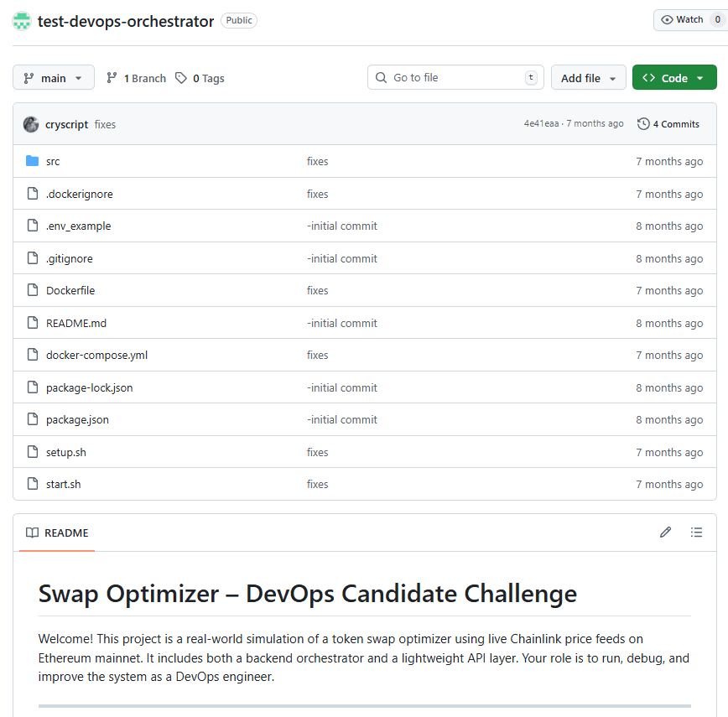The height and width of the screenshot is (717, 728).
Task: Select the Dockerfile file icon
Action: tap(33, 290)
